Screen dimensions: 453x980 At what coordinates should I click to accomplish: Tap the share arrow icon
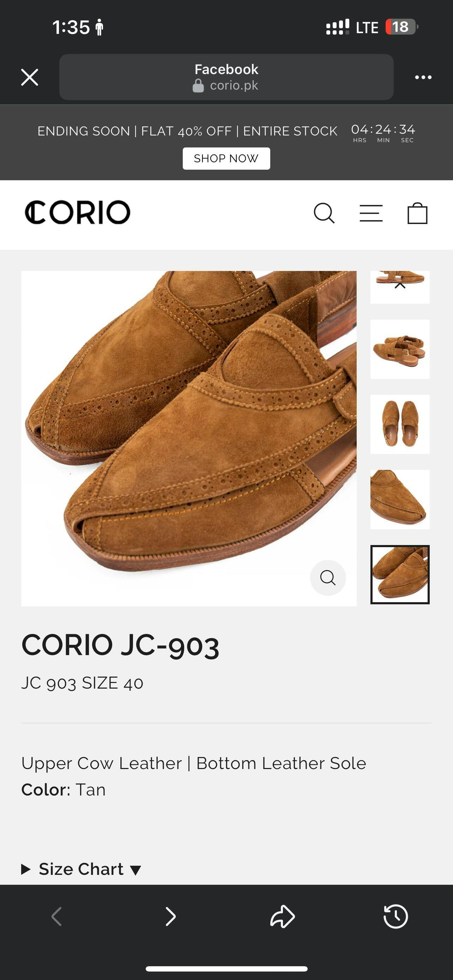(282, 916)
